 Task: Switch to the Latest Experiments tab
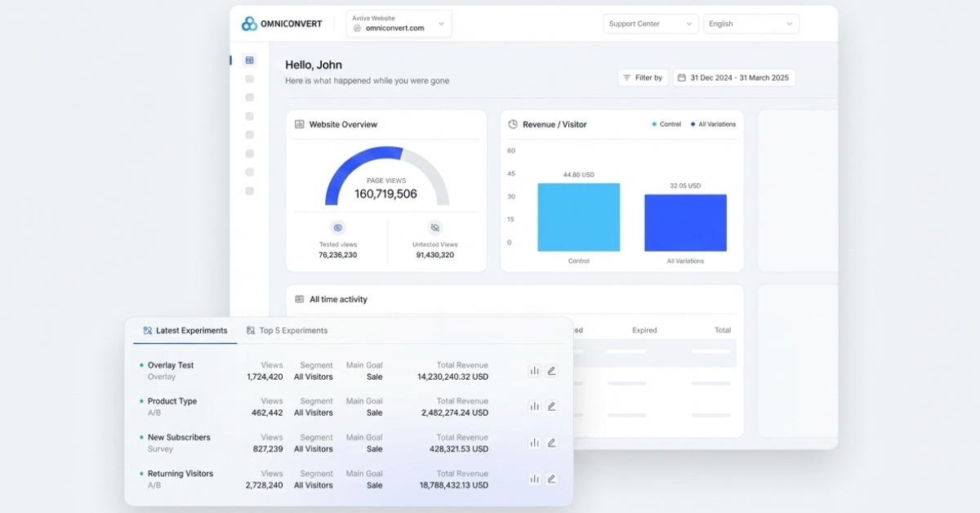(185, 331)
